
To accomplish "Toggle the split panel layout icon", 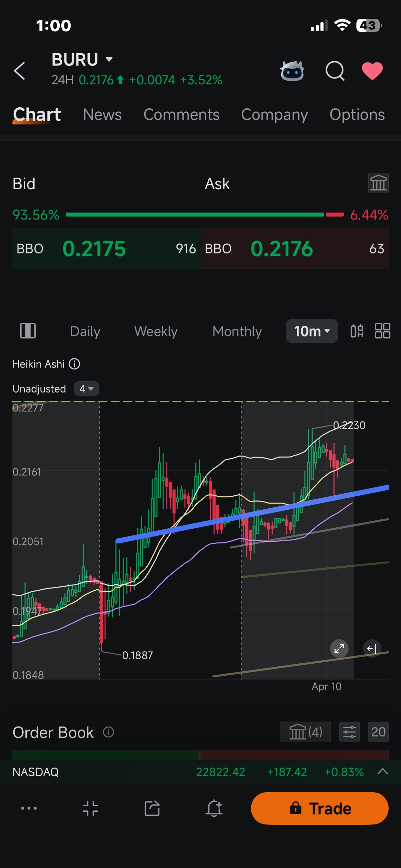I will [28, 331].
